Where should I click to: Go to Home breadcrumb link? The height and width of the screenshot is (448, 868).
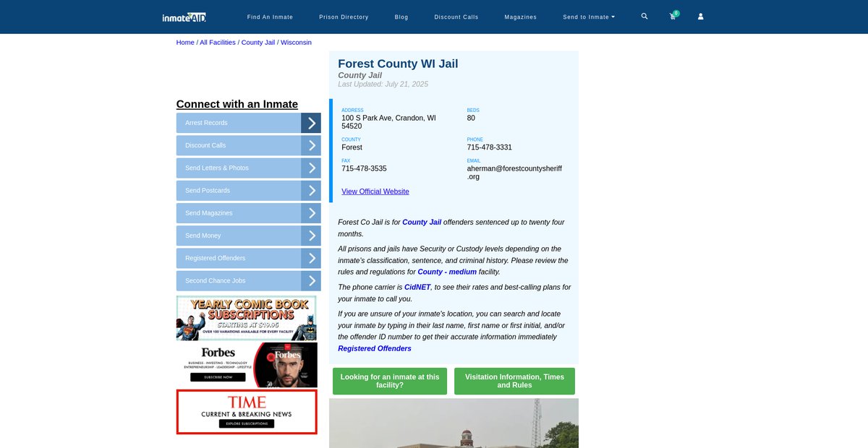point(185,43)
